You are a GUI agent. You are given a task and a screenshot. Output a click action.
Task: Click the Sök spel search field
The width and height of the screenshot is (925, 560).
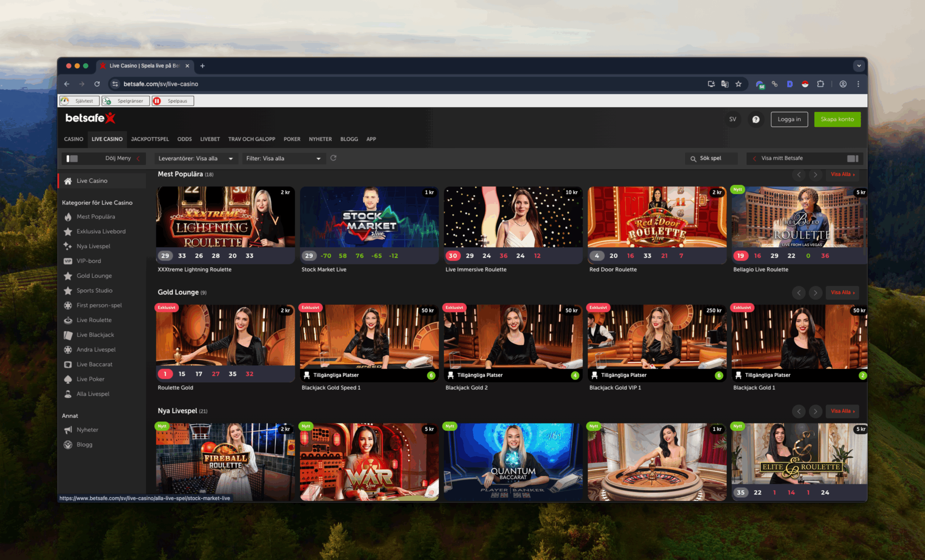[711, 158]
